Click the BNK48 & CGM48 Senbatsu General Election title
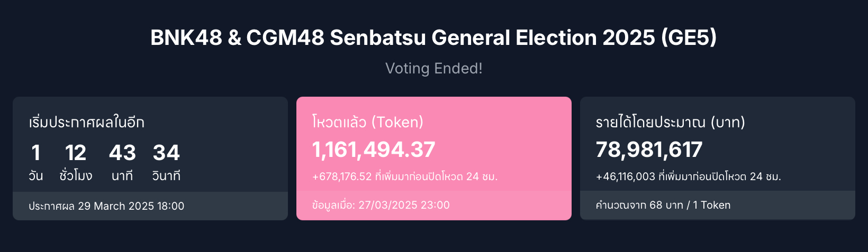Image resolution: width=868 pixels, height=252 pixels. click(433, 38)
